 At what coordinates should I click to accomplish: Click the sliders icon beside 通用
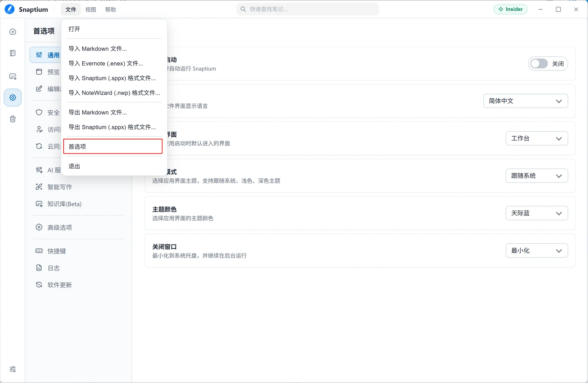click(x=39, y=55)
